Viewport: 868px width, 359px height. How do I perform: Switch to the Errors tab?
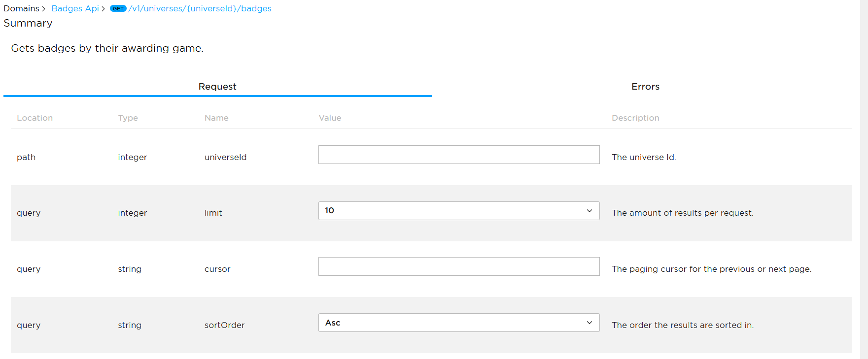(x=645, y=87)
